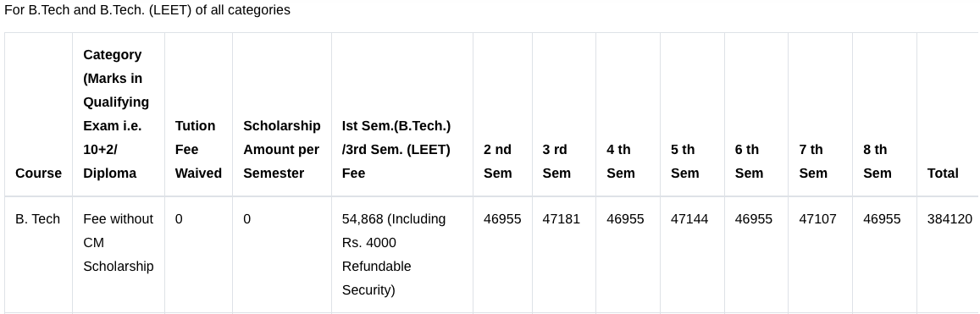Select the B. Tech course cell
Viewport: 980px width, 314px height.
click(x=37, y=219)
